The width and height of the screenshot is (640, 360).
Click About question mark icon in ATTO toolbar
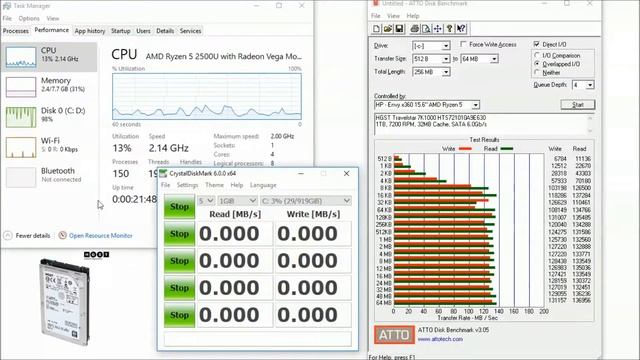pos(449,29)
